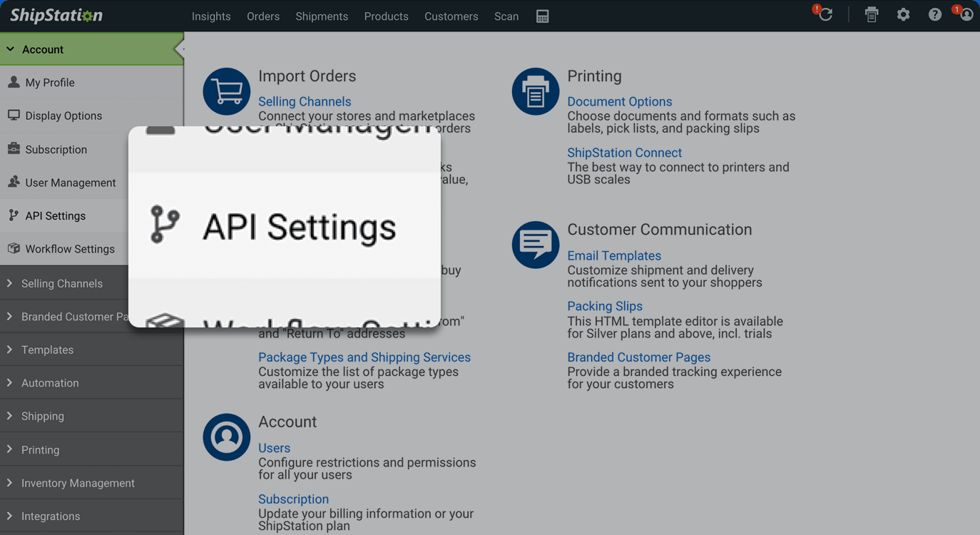Open the Users link under Account
The width and height of the screenshot is (980, 535).
click(275, 448)
